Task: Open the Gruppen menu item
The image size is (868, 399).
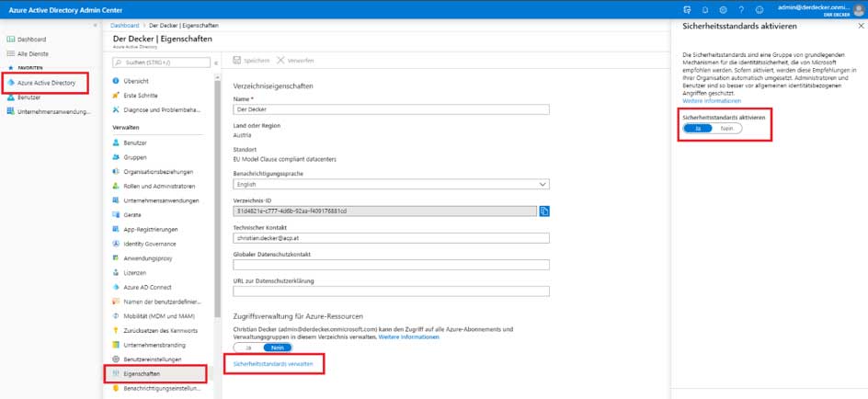Action: 134,157
